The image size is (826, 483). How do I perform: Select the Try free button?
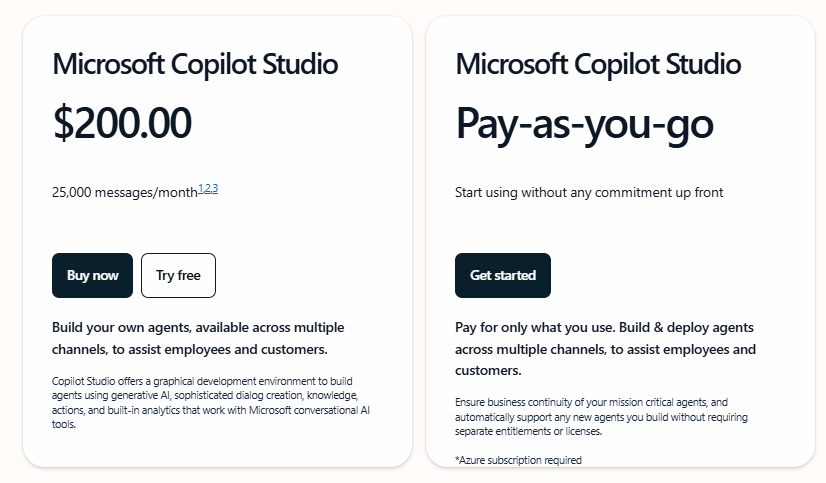click(178, 275)
